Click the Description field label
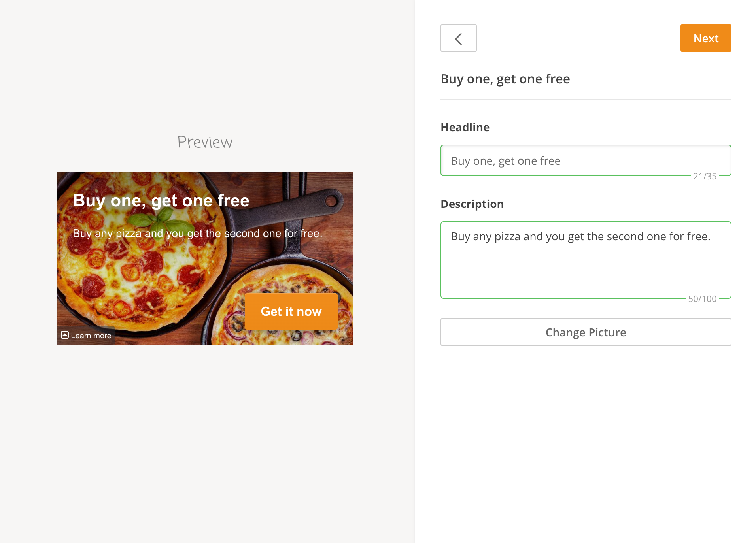 tap(472, 204)
